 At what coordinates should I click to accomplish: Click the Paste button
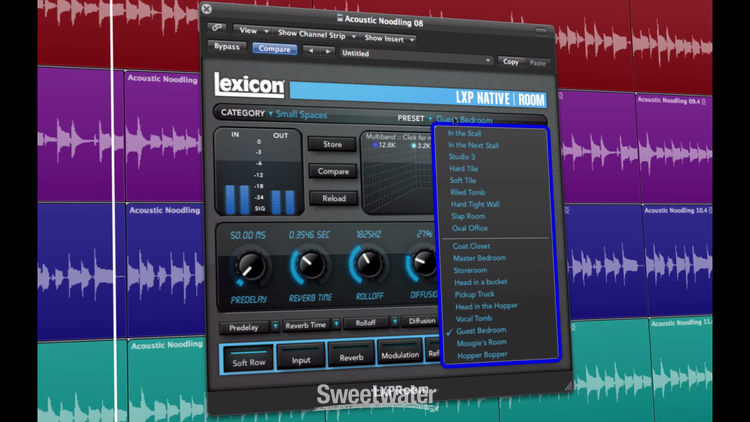537,63
